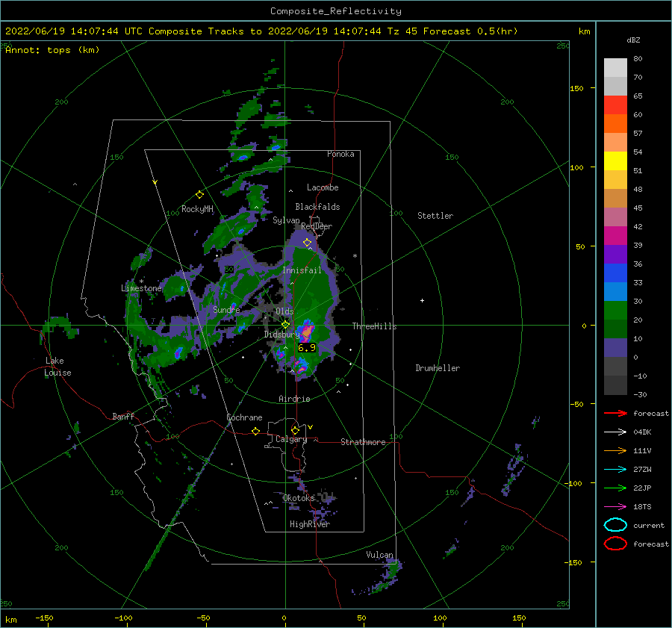Click the Annot: tops (km) label
Viewport: 672px width, 628px height.
click(52, 50)
